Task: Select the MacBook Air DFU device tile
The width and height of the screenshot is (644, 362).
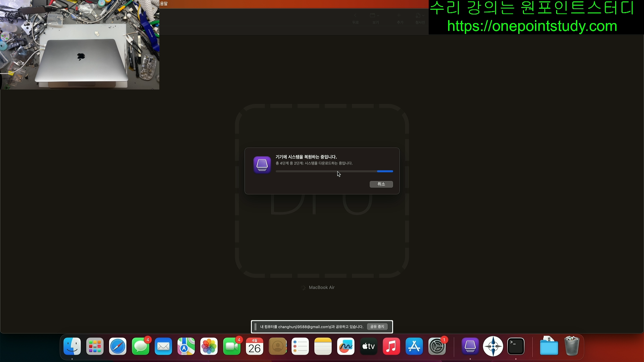Action: pos(322,191)
